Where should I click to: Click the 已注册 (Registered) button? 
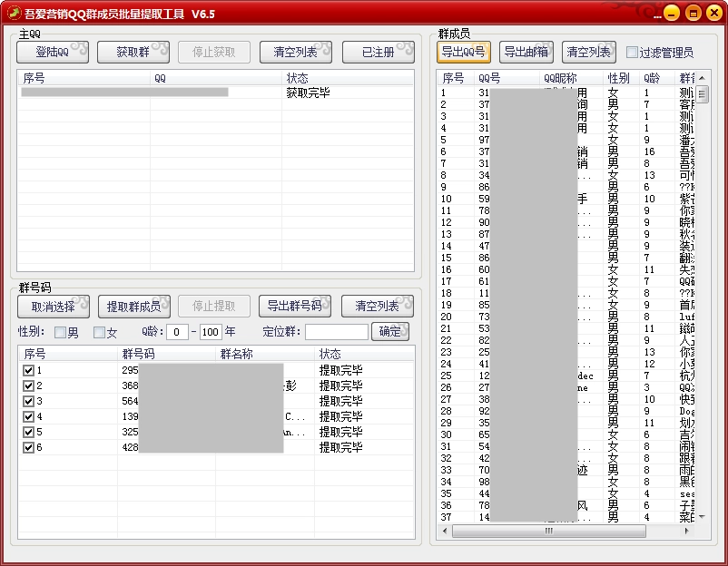click(378, 52)
